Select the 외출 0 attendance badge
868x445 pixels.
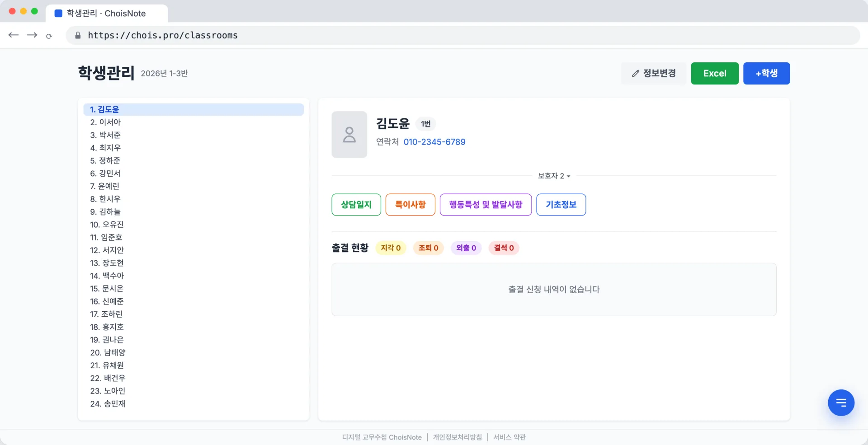click(466, 248)
